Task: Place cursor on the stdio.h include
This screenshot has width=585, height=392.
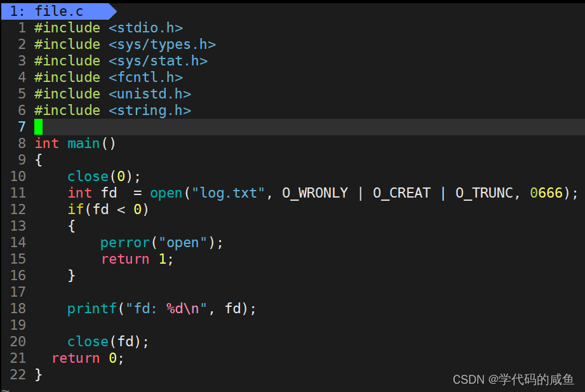Action: [145, 28]
